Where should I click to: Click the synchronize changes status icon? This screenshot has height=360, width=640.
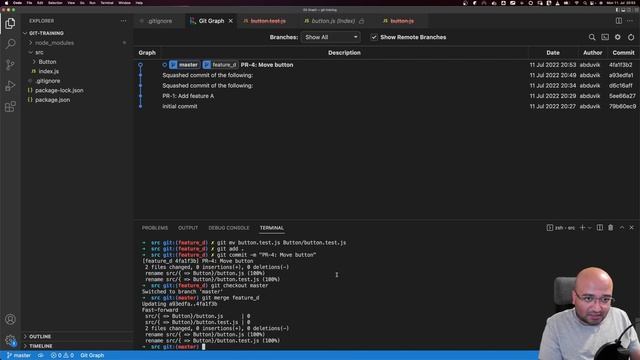[x=41, y=356]
